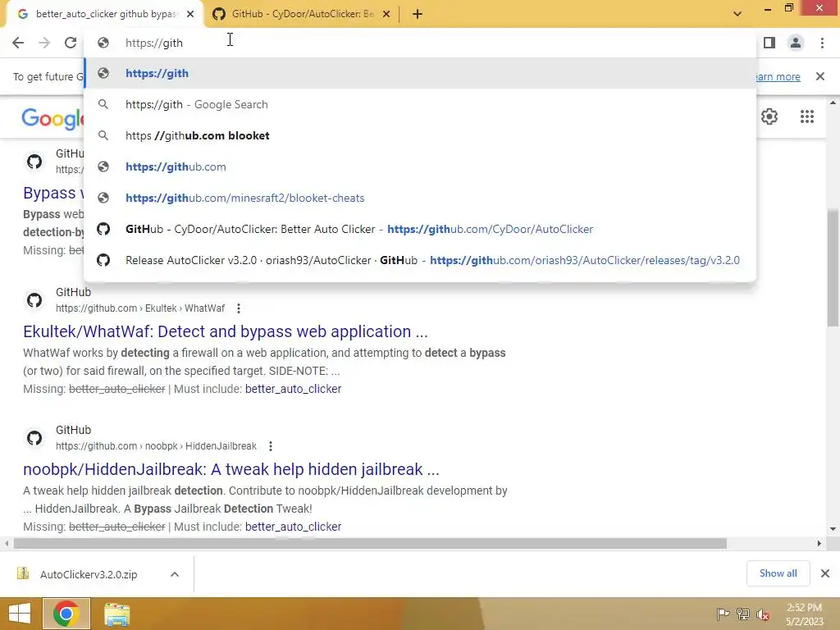Screen dimensions: 840x630
Task: Click the muted volume tray icon
Action: (x=763, y=614)
